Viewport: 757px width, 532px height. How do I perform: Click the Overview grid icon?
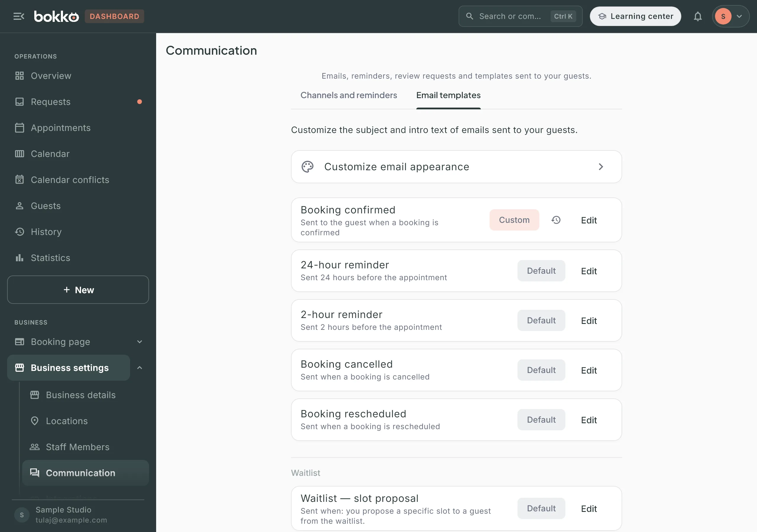20,76
